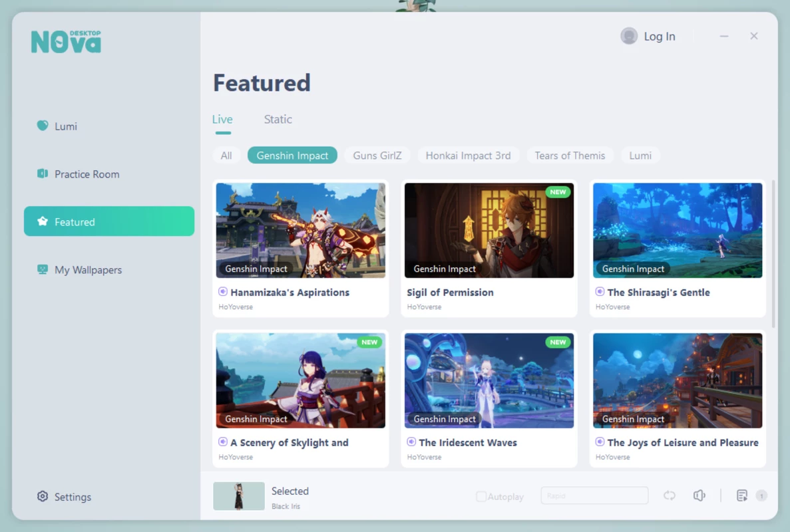This screenshot has width=790, height=532.
Task: Filter wallpapers by Guns GirlZ
Action: (377, 156)
